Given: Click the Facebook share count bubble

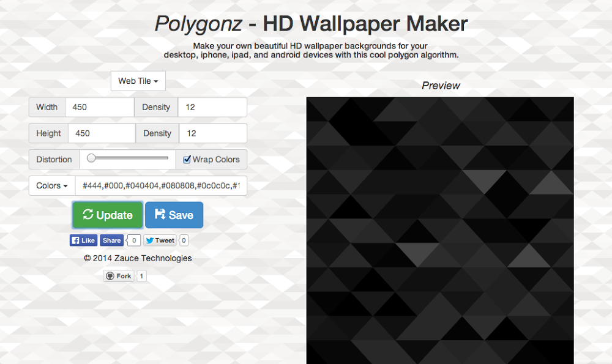Looking at the screenshot, I should coord(134,240).
